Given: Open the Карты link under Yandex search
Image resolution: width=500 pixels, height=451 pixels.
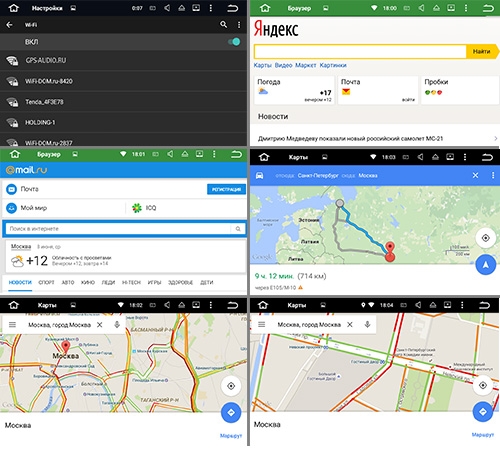Looking at the screenshot, I should click(262, 65).
